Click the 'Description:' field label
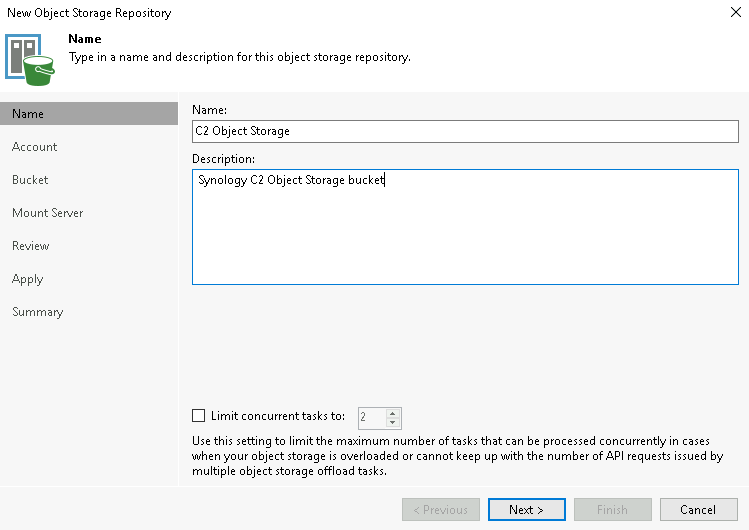749x530 pixels. pos(223,159)
